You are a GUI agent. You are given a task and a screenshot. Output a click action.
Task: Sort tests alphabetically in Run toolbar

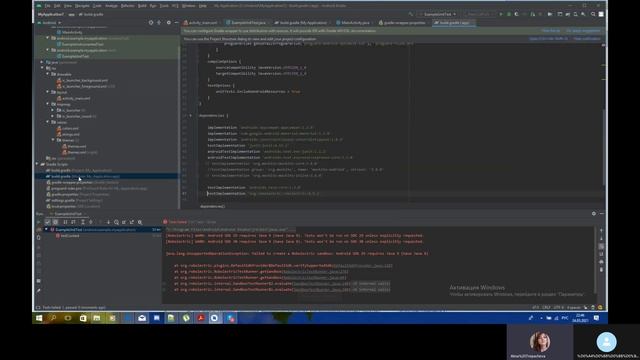coord(65,222)
